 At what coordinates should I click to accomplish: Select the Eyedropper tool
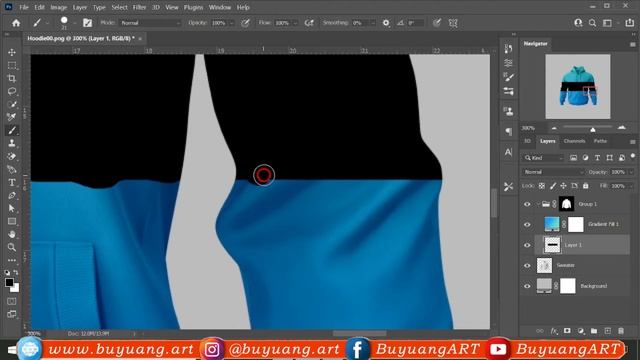click(11, 117)
